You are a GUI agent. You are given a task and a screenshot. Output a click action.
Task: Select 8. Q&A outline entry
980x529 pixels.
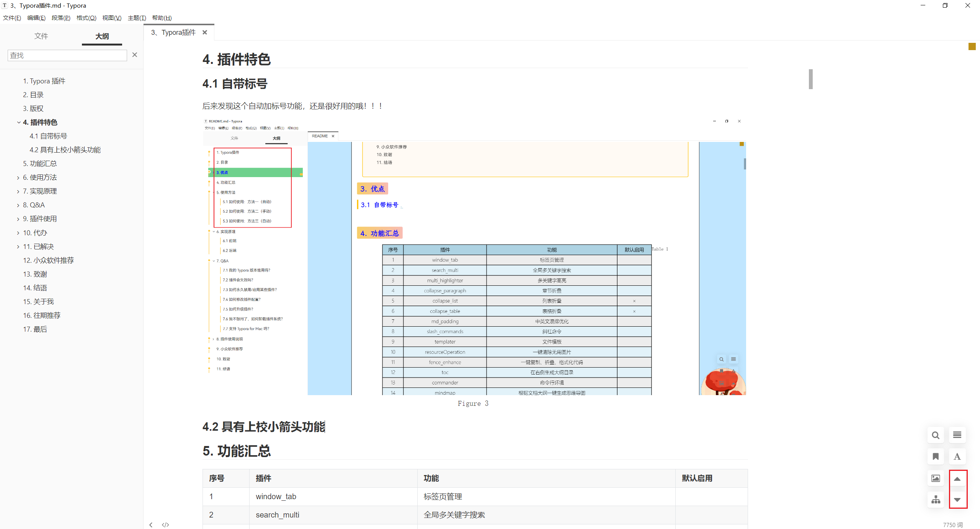(x=34, y=205)
